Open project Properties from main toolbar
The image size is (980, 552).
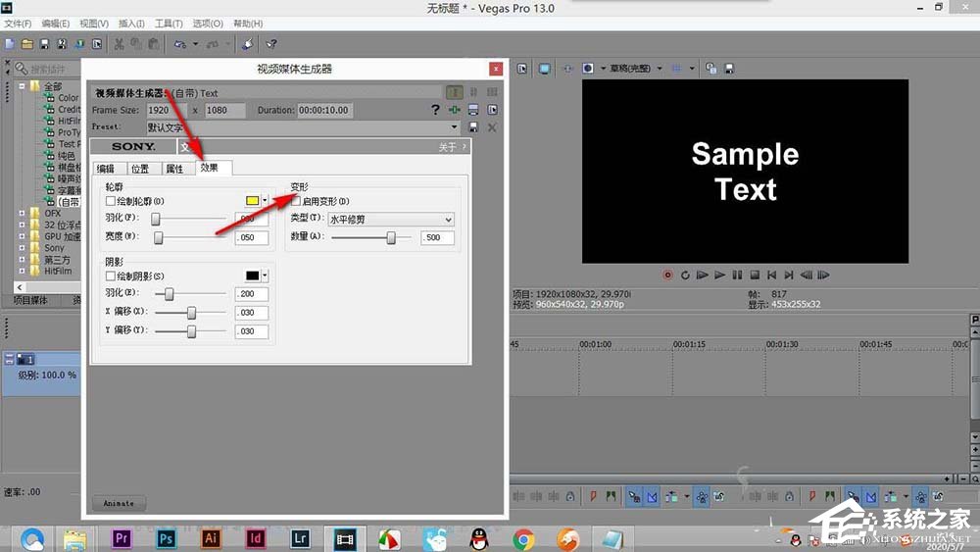point(97,44)
